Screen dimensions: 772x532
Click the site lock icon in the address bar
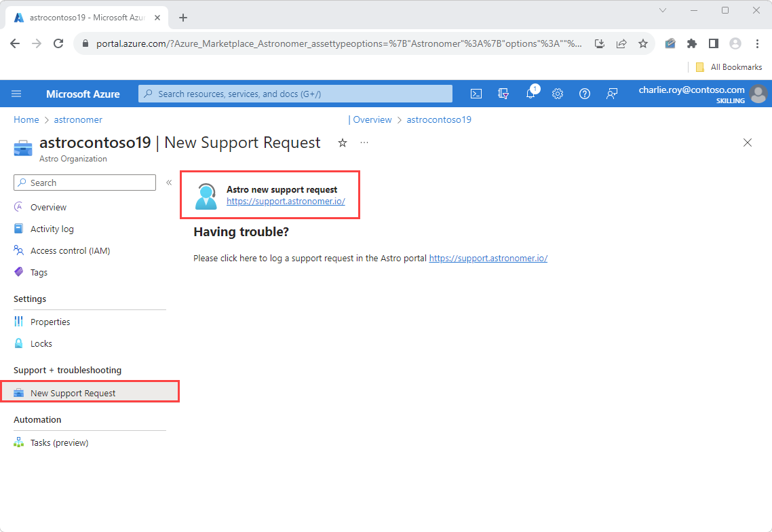[x=85, y=43]
